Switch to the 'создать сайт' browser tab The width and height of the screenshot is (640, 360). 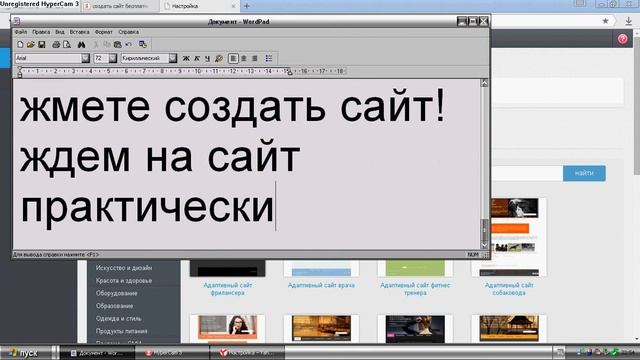[x=118, y=6]
